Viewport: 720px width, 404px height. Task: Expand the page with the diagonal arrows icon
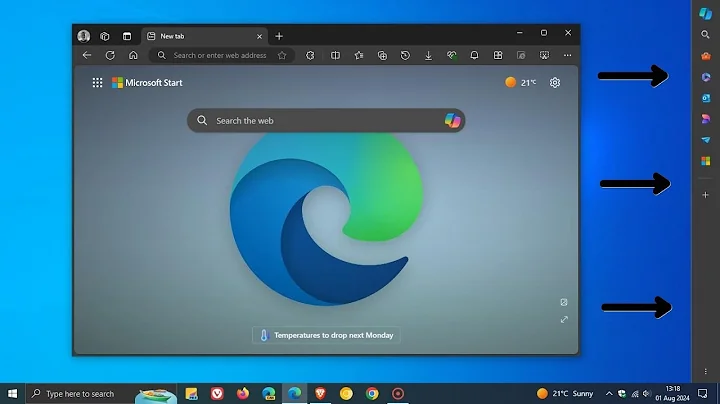[564, 320]
